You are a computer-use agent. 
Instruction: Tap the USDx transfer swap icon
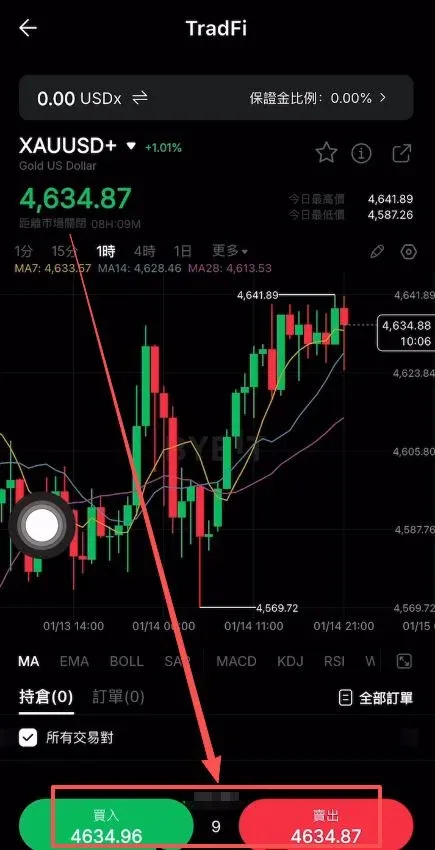pyautogui.click(x=140, y=98)
